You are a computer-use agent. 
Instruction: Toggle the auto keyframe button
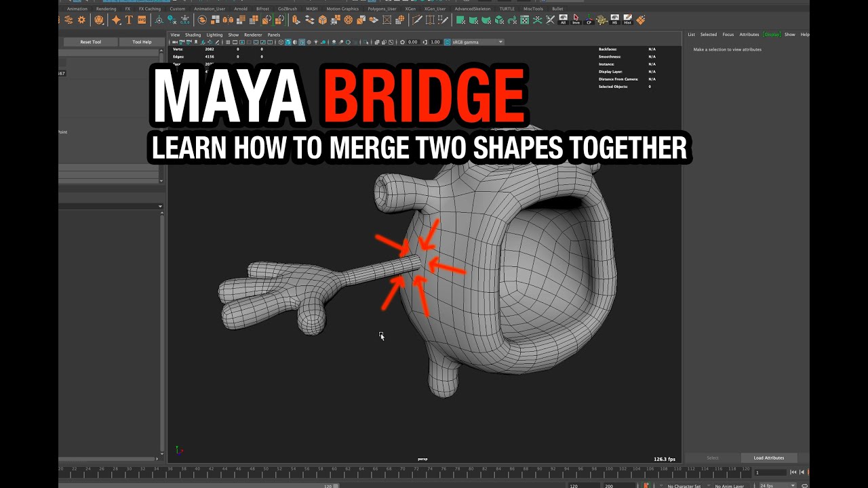tap(646, 485)
